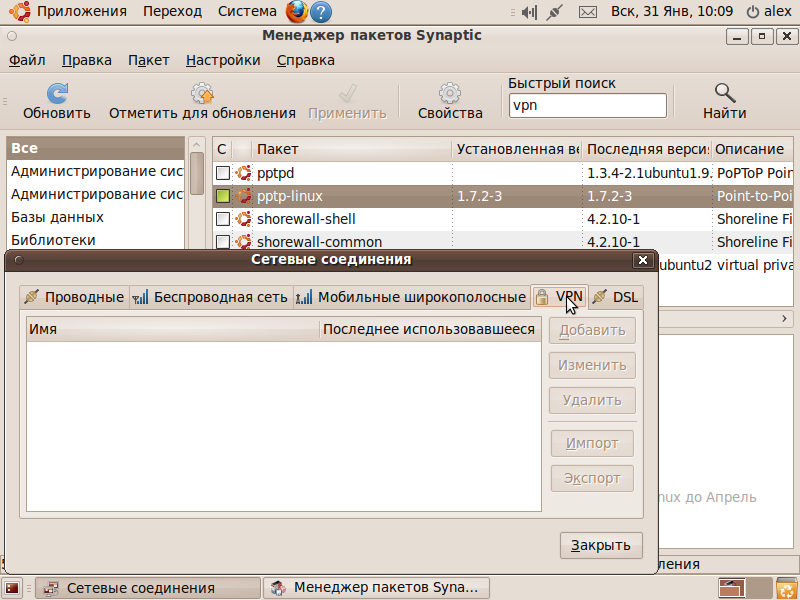The height and width of the screenshot is (600, 800).
Task: Launch Firefox from top panel
Action: tap(297, 12)
